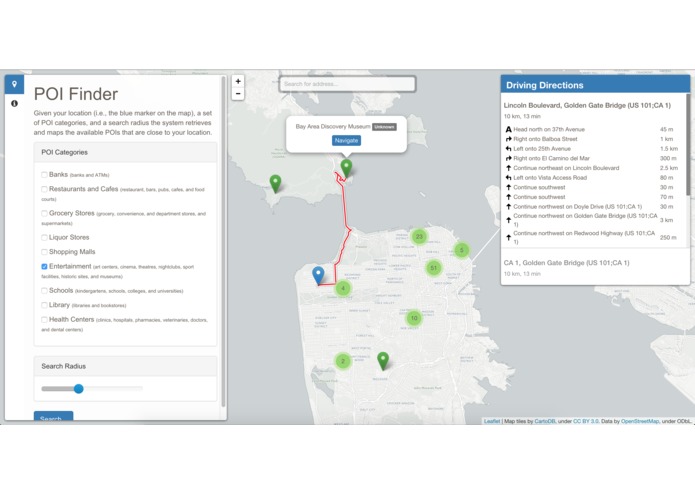Viewport: 695px width, 494px height.
Task: Open the cluster marker showing 2
Action: (x=343, y=361)
